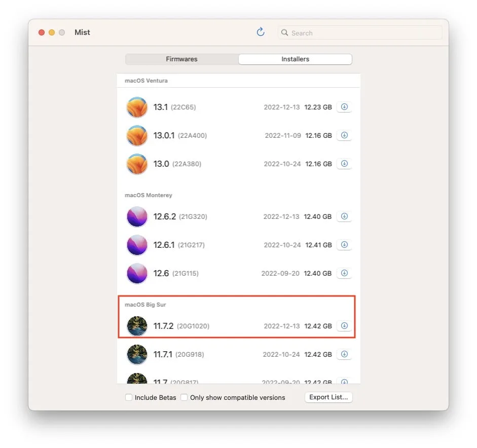The width and height of the screenshot is (477, 448).
Task: Click the 12.41 GB size value
Action: 318,245
